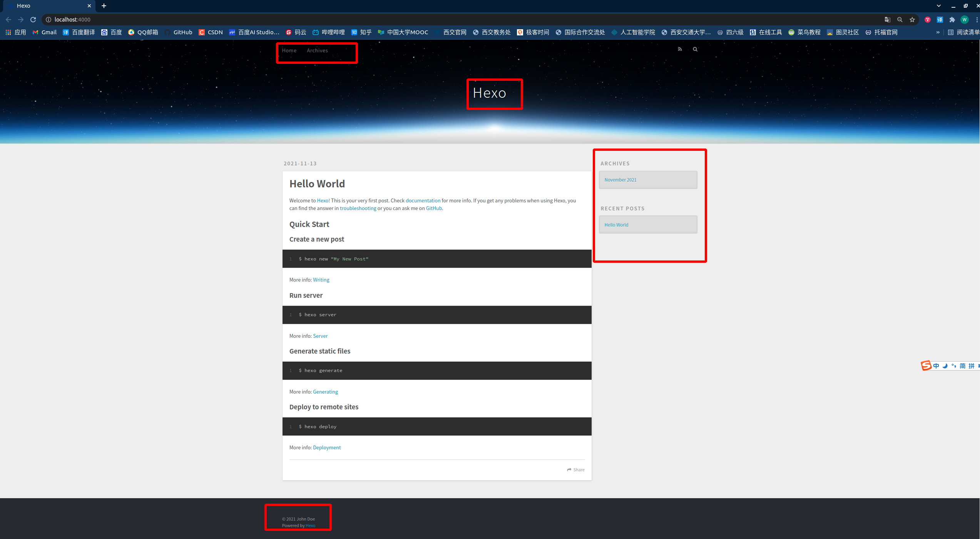Open the QQ邮箱 bookmark
The image size is (980, 539).
click(143, 32)
